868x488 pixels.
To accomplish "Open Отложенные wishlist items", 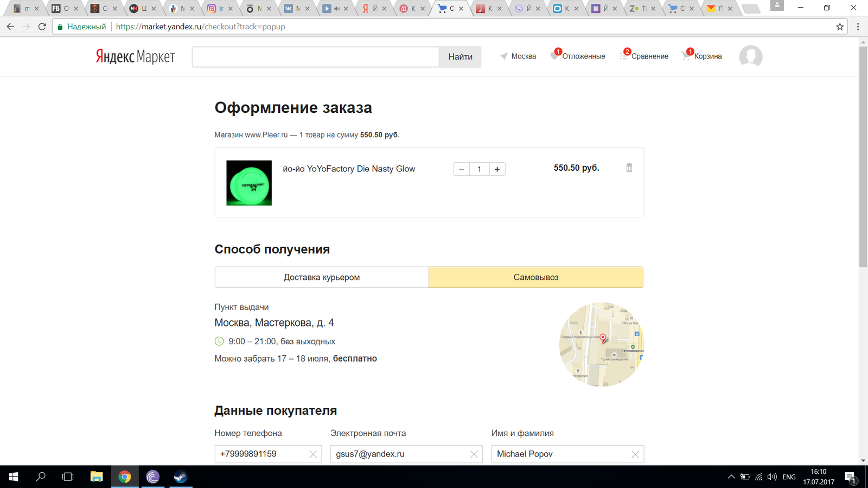I will (578, 56).
